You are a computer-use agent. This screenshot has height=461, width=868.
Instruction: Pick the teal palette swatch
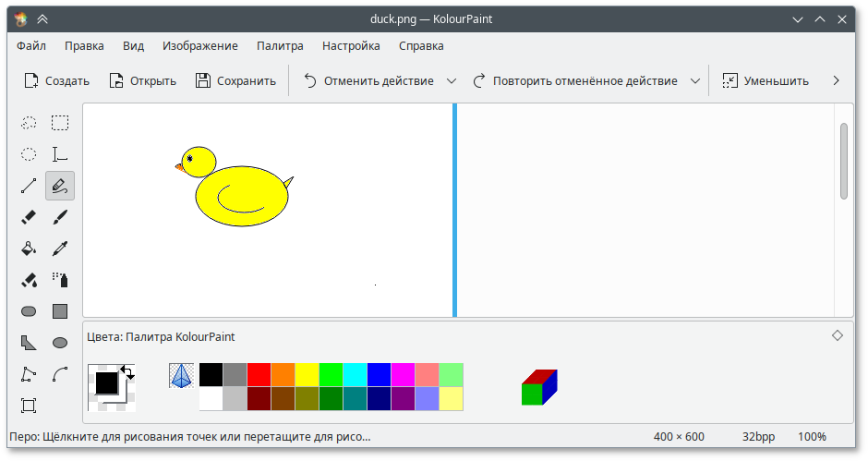355,399
